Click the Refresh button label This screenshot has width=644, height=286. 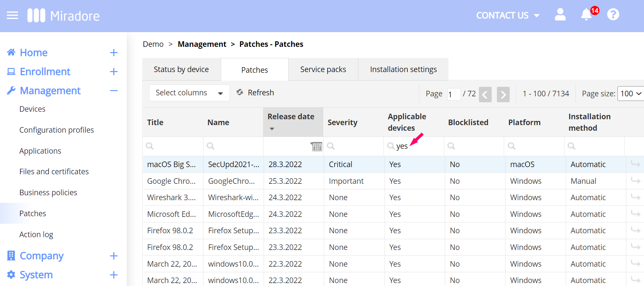pos(261,93)
